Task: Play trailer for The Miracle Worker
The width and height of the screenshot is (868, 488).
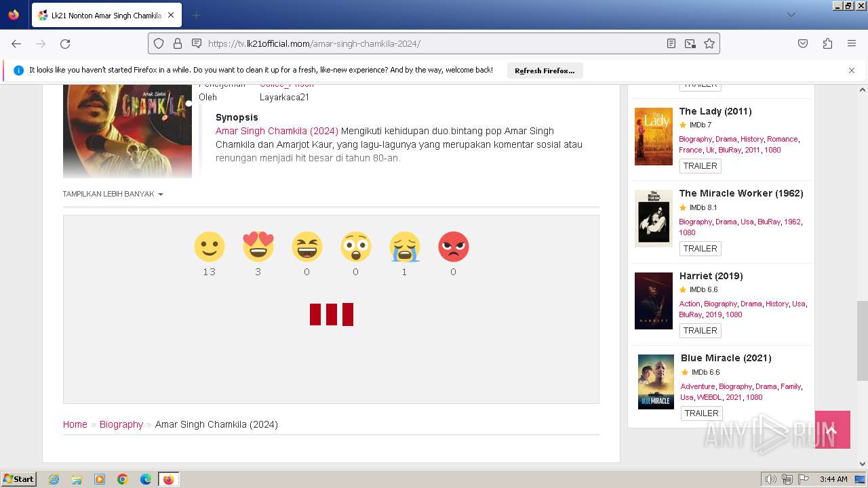Action: tap(700, 249)
